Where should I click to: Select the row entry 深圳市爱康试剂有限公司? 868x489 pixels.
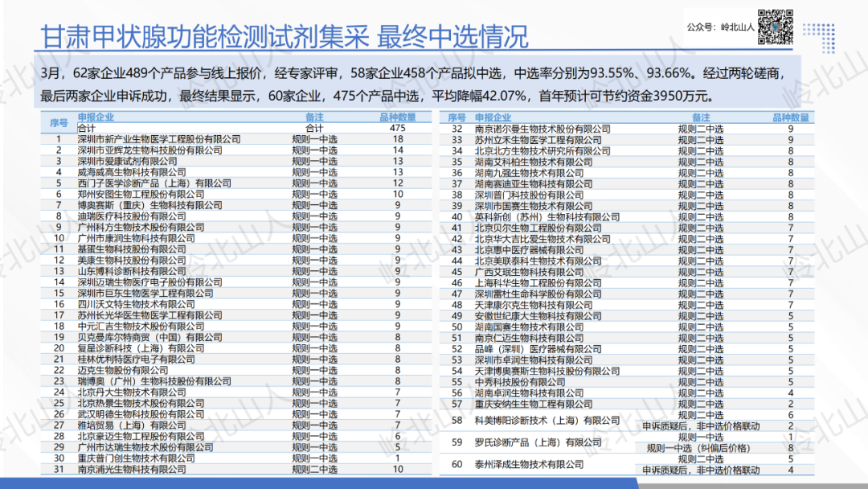tap(127, 161)
